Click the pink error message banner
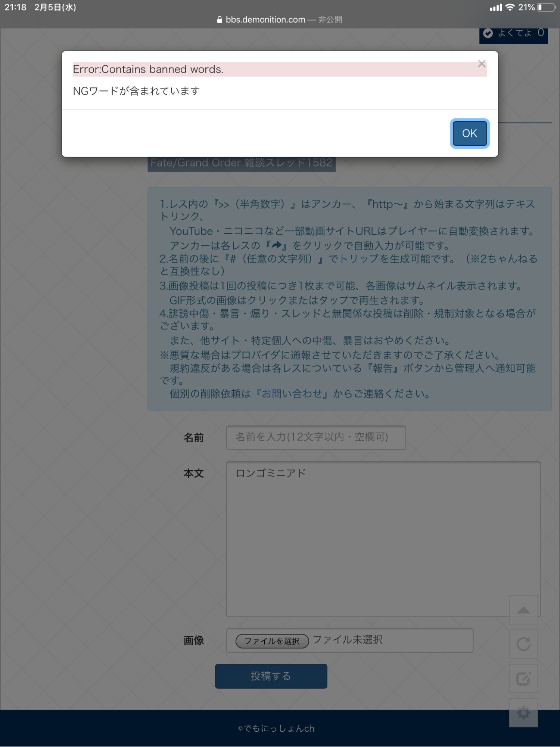Viewport: 560px width, 747px height. coord(279,69)
